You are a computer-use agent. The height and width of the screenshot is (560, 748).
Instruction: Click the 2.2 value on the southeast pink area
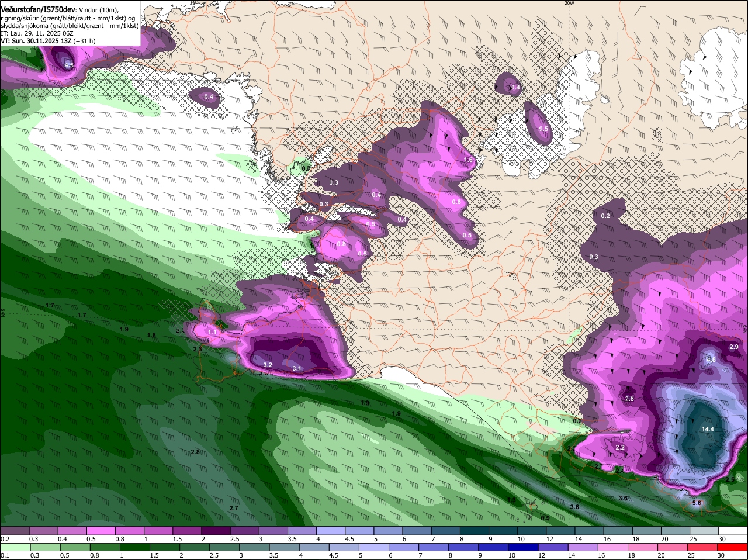[620, 448]
